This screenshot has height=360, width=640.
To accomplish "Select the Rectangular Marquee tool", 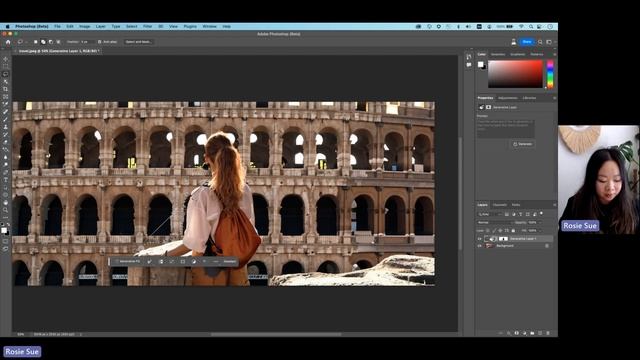I will click(x=5, y=67).
